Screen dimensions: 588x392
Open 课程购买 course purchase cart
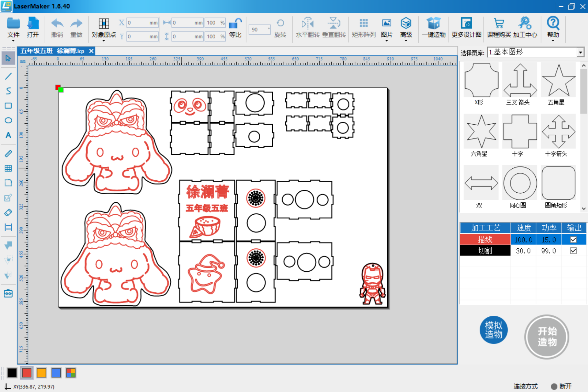point(499,23)
